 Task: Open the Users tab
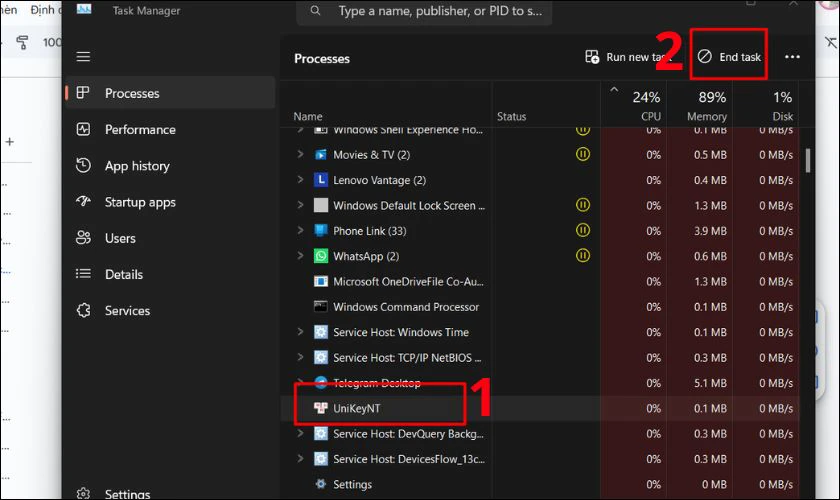[x=170, y=238]
